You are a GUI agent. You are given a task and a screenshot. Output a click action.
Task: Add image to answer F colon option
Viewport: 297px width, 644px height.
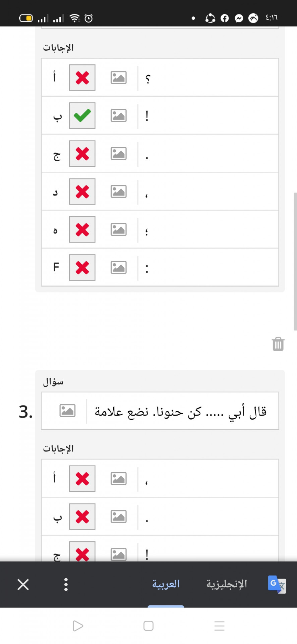coord(118,267)
